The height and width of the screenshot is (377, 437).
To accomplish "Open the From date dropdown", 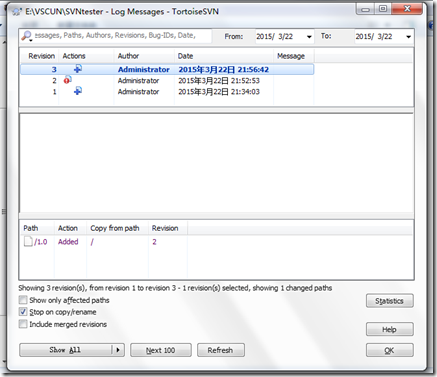I will point(309,37).
